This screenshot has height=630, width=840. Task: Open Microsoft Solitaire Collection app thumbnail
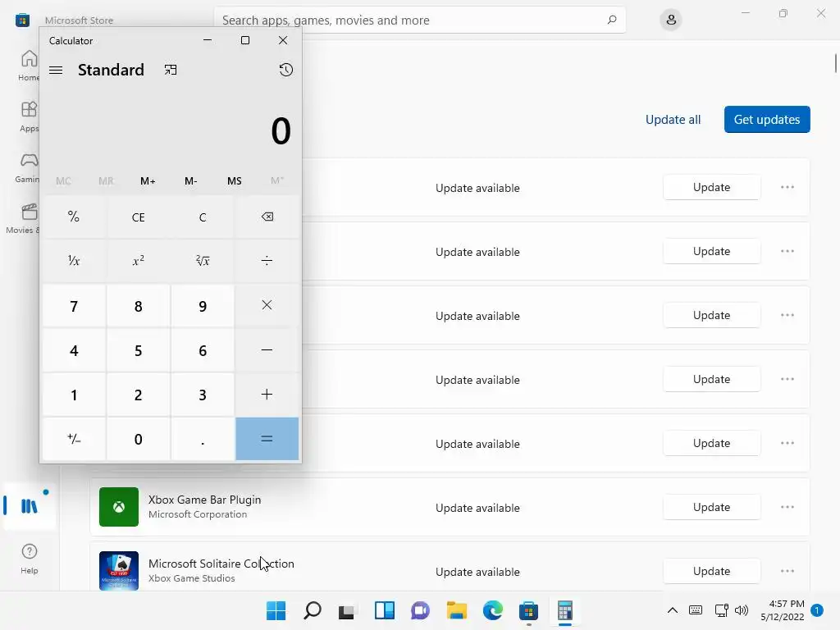click(x=119, y=571)
